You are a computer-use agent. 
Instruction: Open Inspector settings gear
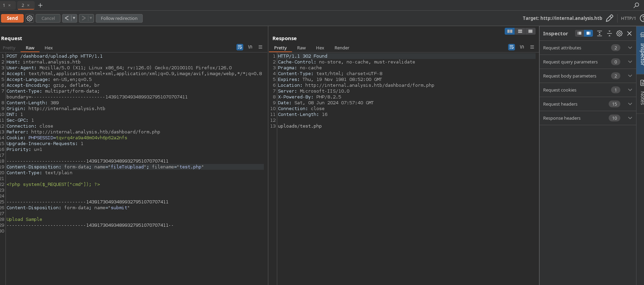tap(619, 33)
